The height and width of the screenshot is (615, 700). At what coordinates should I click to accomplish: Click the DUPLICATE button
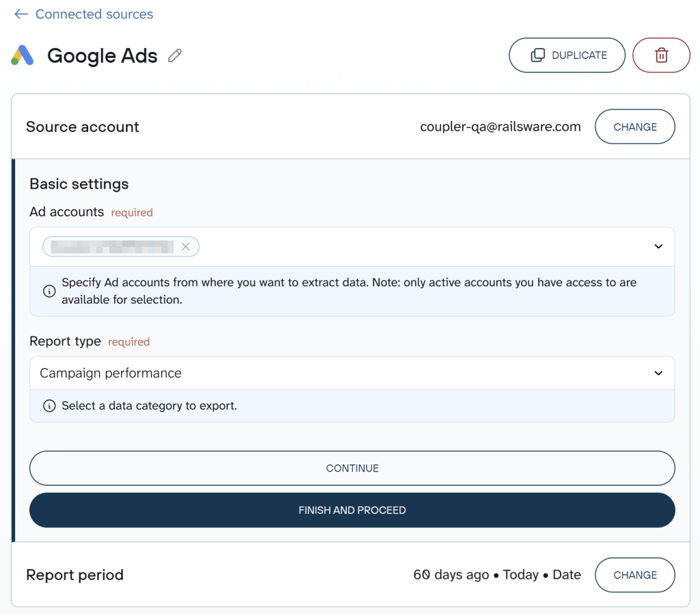pos(567,55)
